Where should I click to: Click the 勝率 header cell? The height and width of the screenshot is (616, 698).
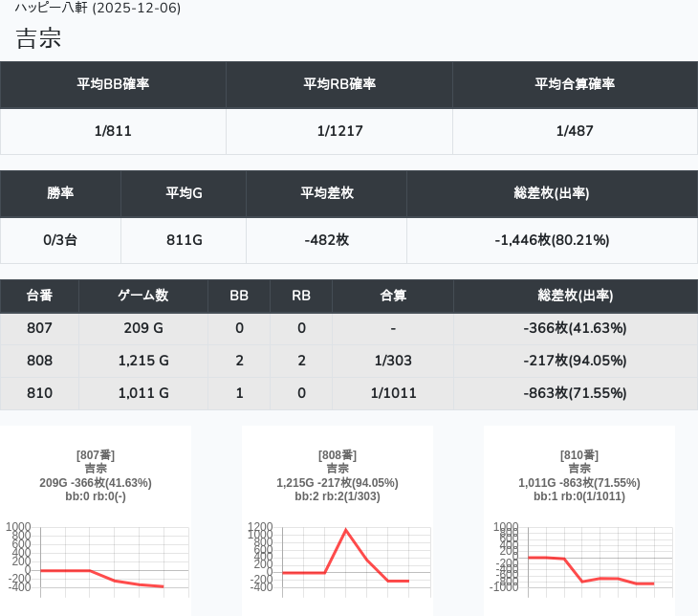[60, 193]
